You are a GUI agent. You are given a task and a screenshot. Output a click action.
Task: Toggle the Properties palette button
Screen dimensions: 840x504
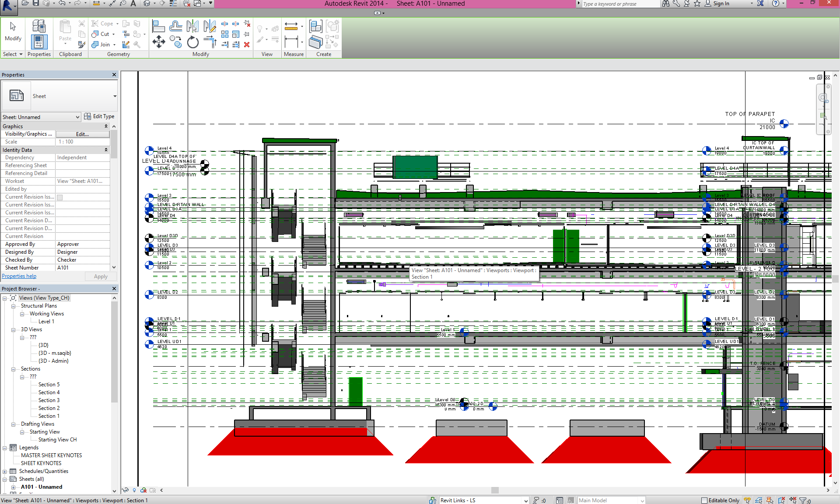pyautogui.click(x=39, y=42)
